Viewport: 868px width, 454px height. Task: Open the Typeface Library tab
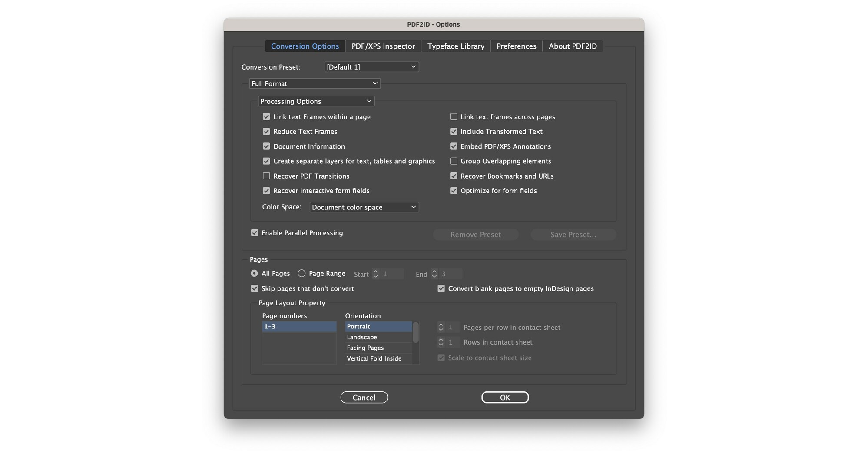[x=455, y=46]
